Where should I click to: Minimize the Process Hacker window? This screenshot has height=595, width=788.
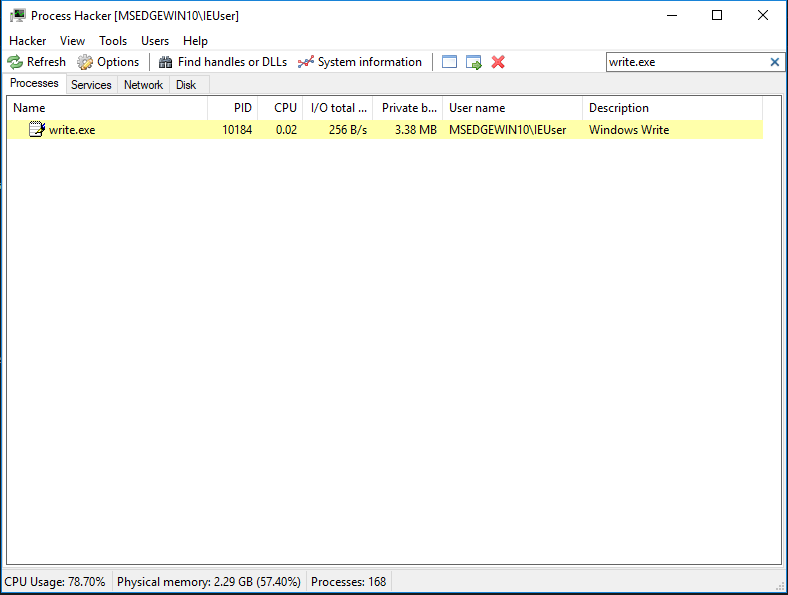672,16
